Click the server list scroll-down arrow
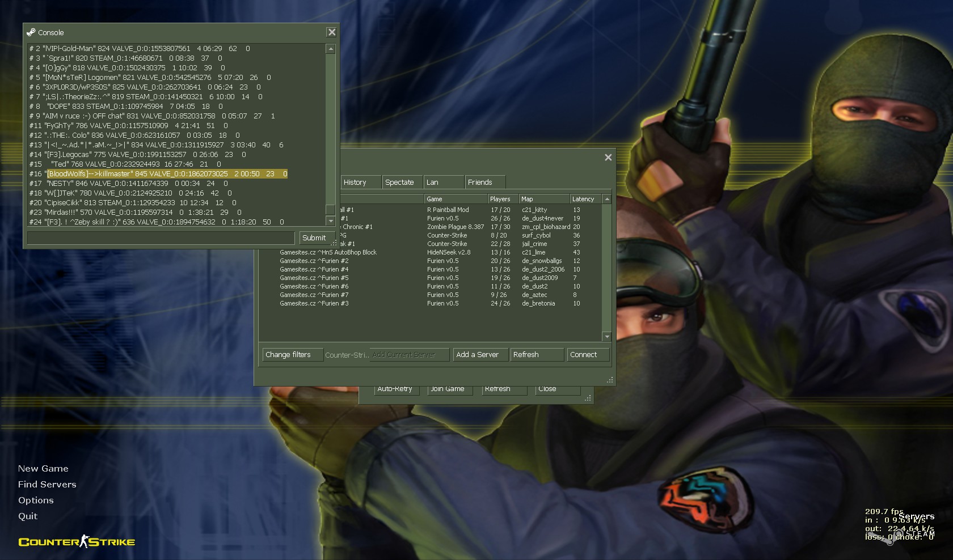953x560 pixels. [606, 337]
